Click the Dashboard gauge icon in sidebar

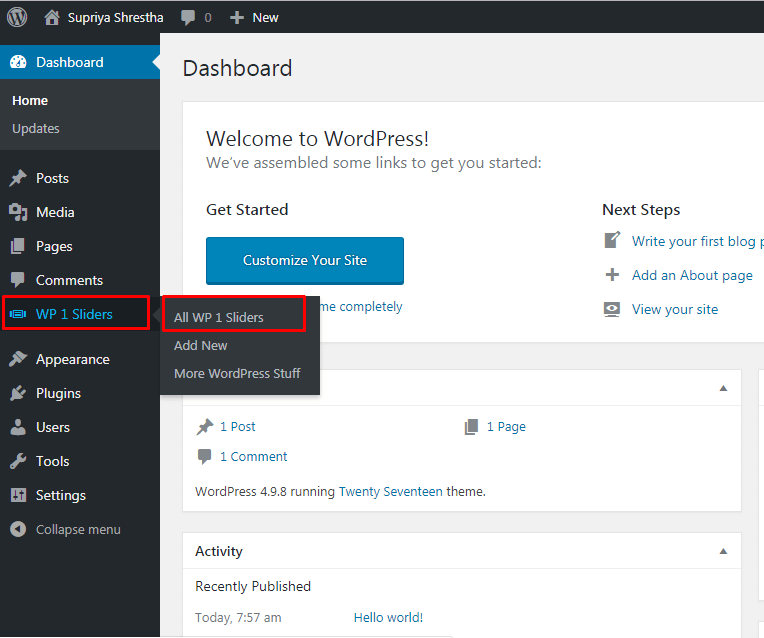click(x=19, y=62)
